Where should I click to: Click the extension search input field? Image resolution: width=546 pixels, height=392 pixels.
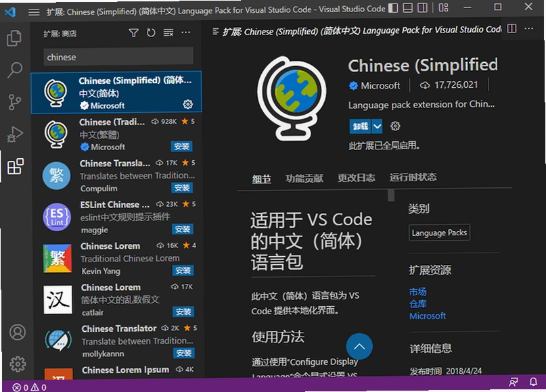[118, 56]
